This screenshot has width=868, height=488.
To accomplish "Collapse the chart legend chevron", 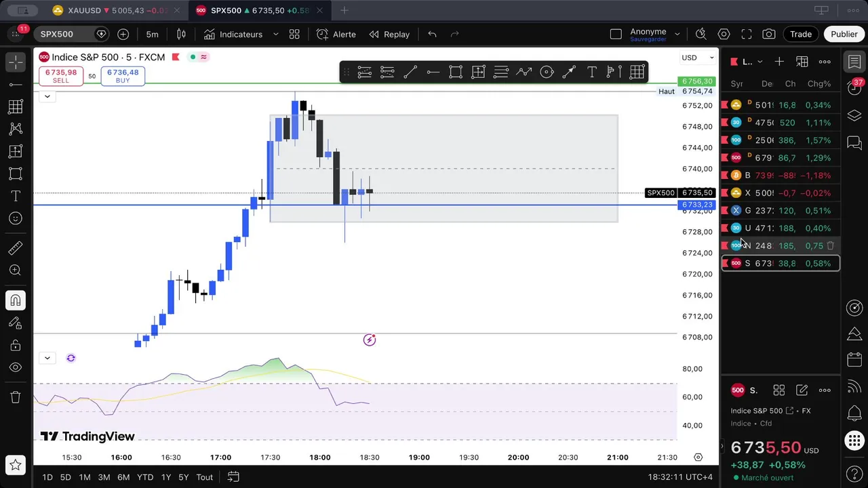I will (x=47, y=96).
